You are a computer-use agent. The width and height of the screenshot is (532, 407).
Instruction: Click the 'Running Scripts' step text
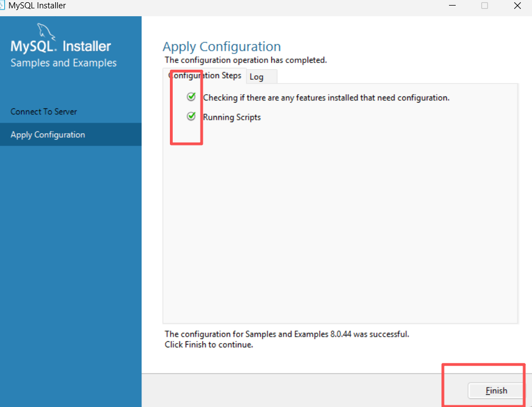point(232,117)
